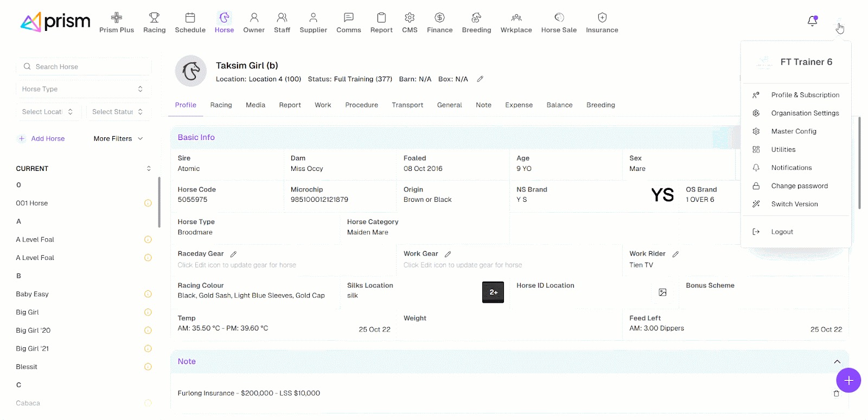Edit horse location status pencil icon
This screenshot has width=868, height=420.
click(x=480, y=79)
